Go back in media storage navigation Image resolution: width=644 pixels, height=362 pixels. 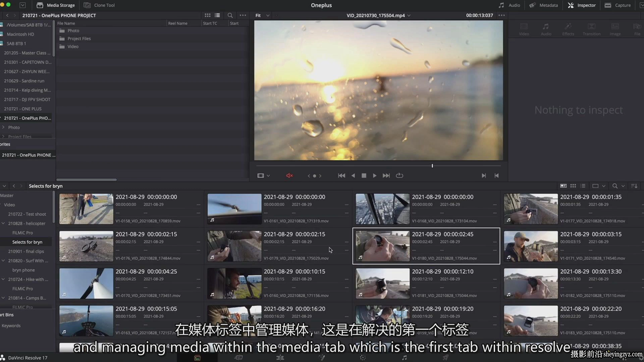(x=7, y=15)
